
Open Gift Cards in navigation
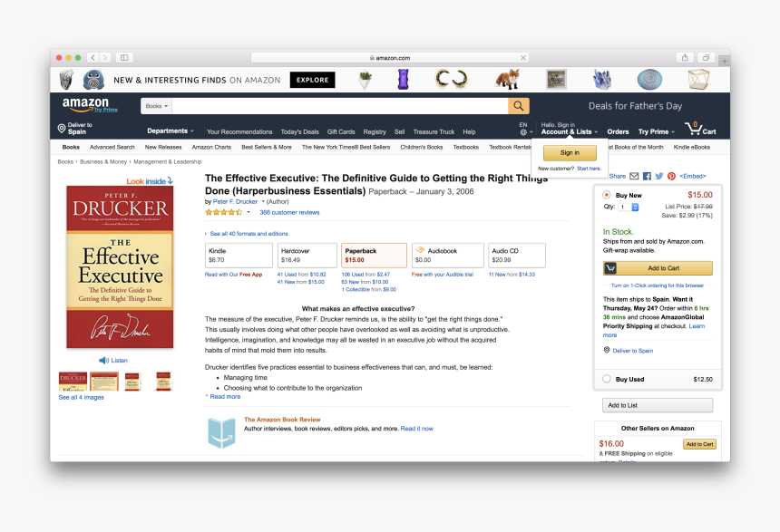coord(341,131)
